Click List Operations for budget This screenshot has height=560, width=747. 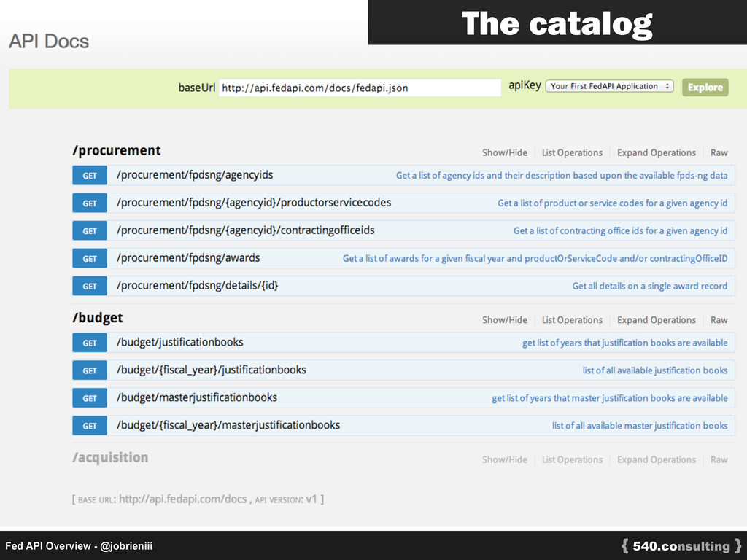[572, 320]
